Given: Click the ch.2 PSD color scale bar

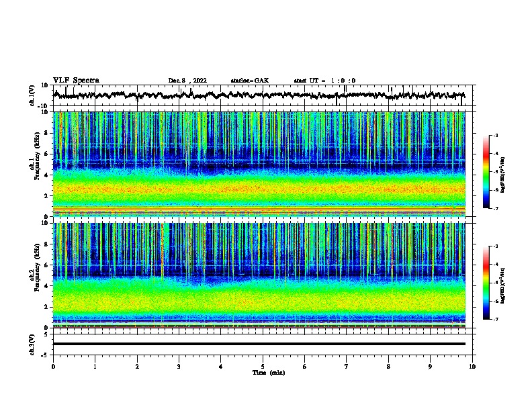Looking at the screenshot, I should coord(486,283).
